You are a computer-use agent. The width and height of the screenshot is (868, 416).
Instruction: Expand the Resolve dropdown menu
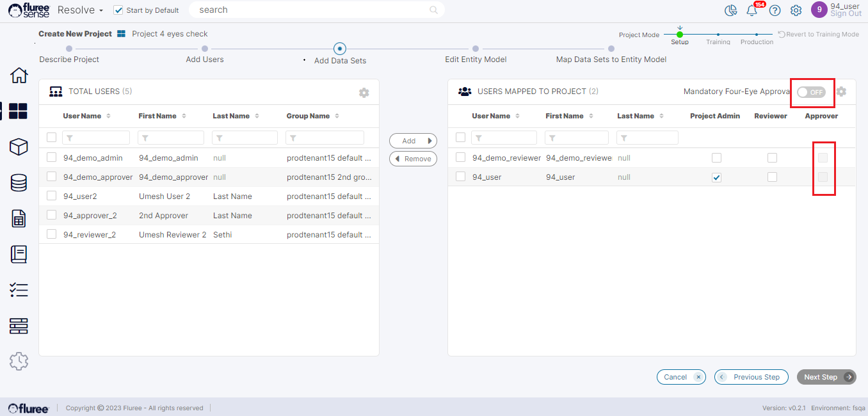point(80,10)
